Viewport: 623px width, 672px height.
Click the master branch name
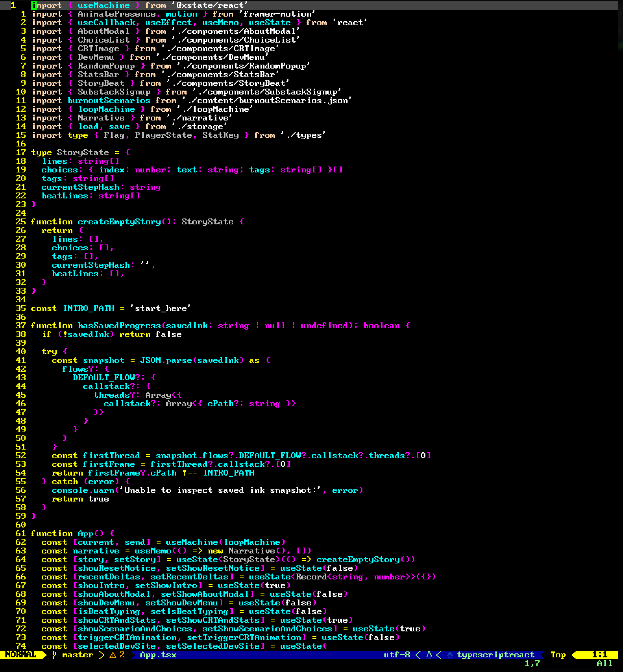[78, 655]
